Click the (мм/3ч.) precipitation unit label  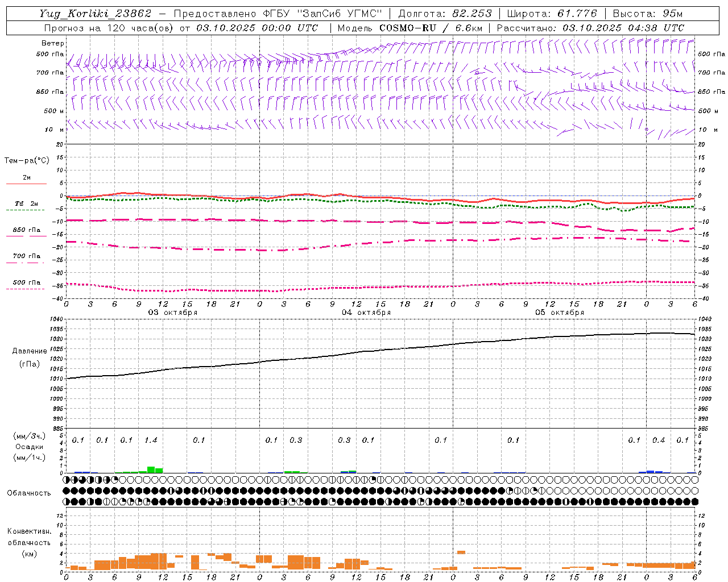tap(28, 436)
